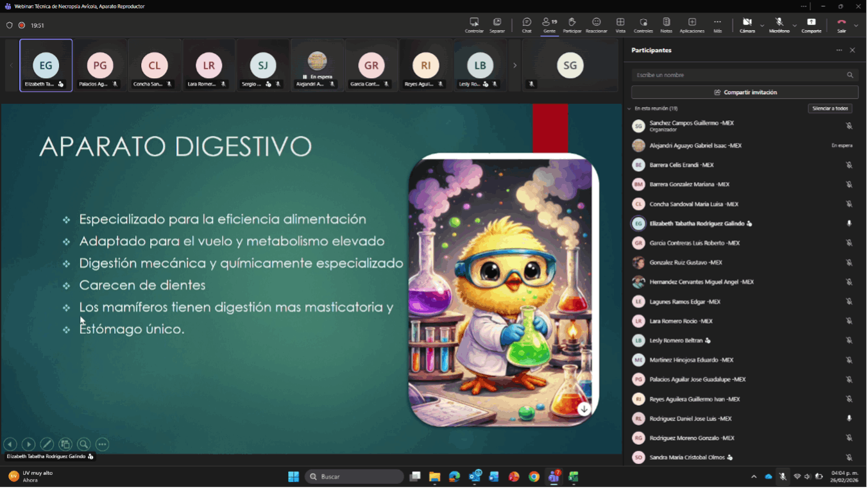The height and width of the screenshot is (489, 868).
Task: Advance the slide with the next arrow
Action: click(x=28, y=443)
